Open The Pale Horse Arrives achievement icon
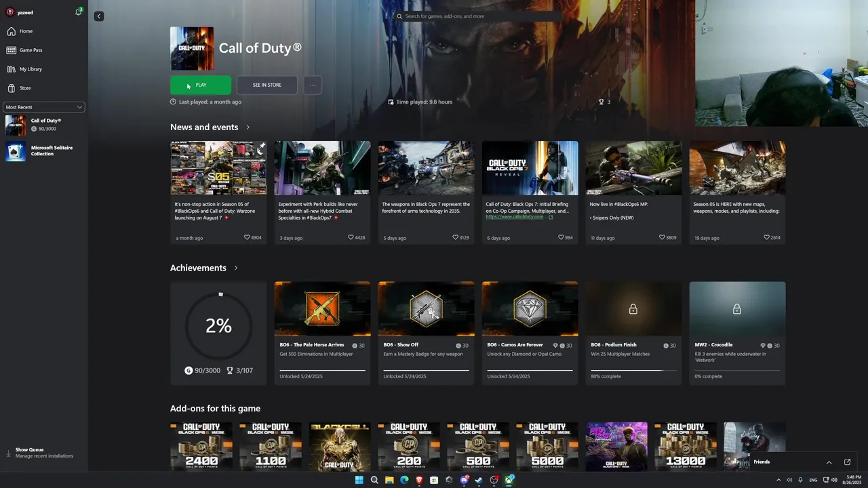The width and height of the screenshot is (868, 488). (x=323, y=309)
